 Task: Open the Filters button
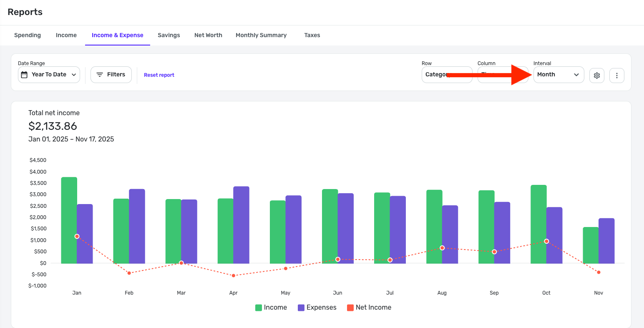[x=111, y=75]
